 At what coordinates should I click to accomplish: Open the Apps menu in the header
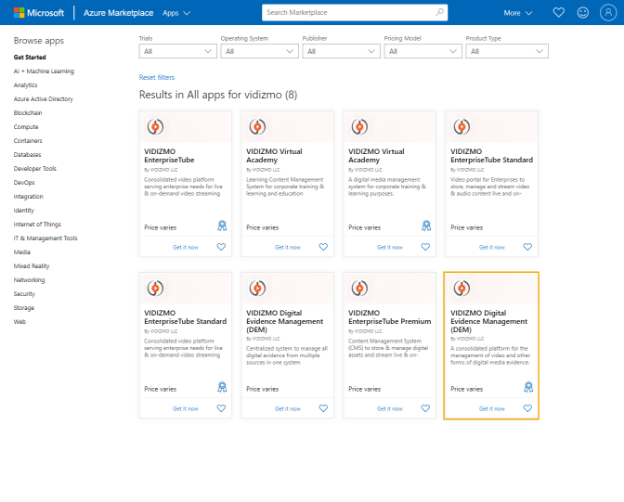(x=177, y=13)
